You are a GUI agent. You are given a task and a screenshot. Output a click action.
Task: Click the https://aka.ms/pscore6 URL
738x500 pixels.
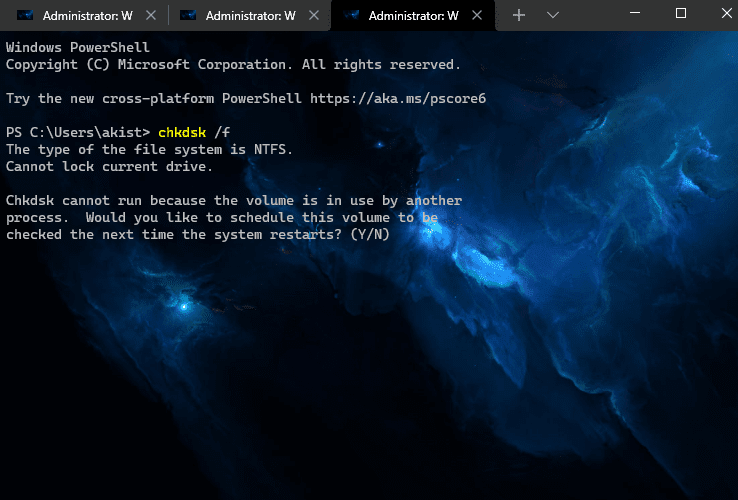point(398,98)
